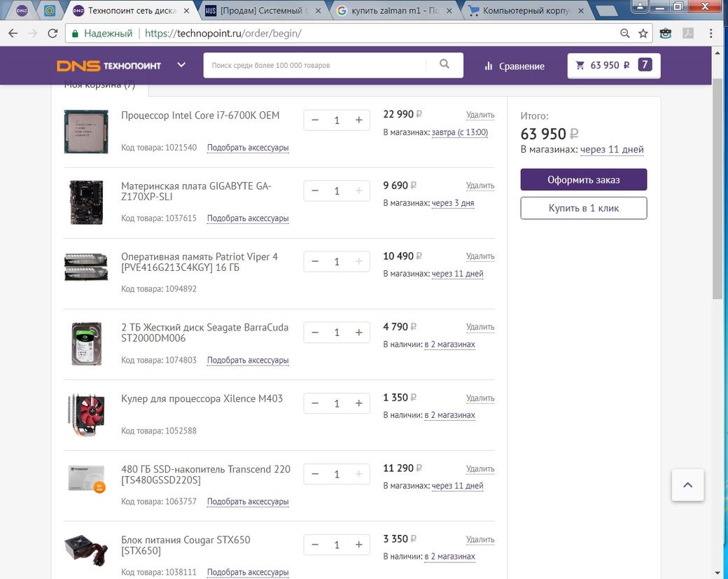Jump to top with the up-arrow button
728x579 pixels.
[687, 485]
